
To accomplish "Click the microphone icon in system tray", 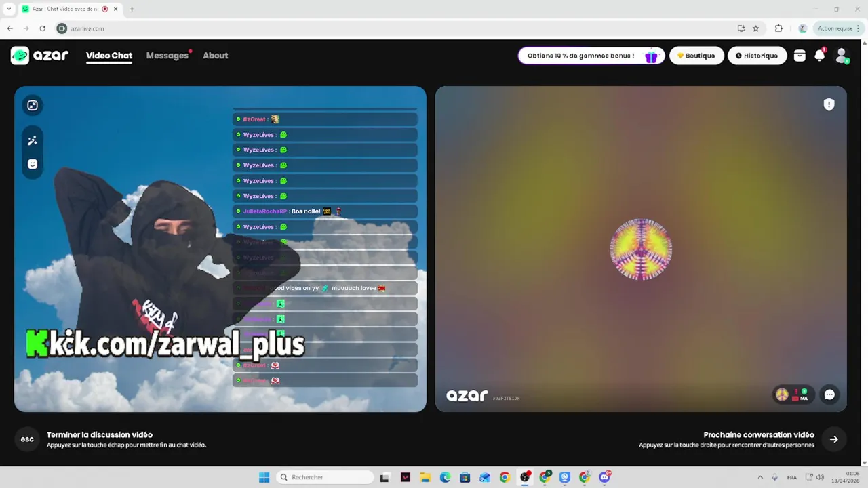I will [774, 477].
